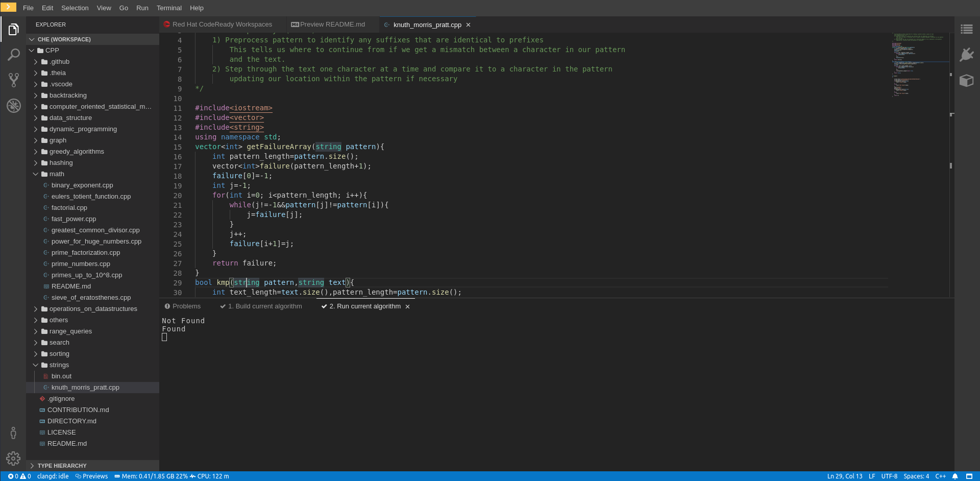The image size is (980, 481).
Task: Open the Settings gear icon
Action: tap(13, 458)
